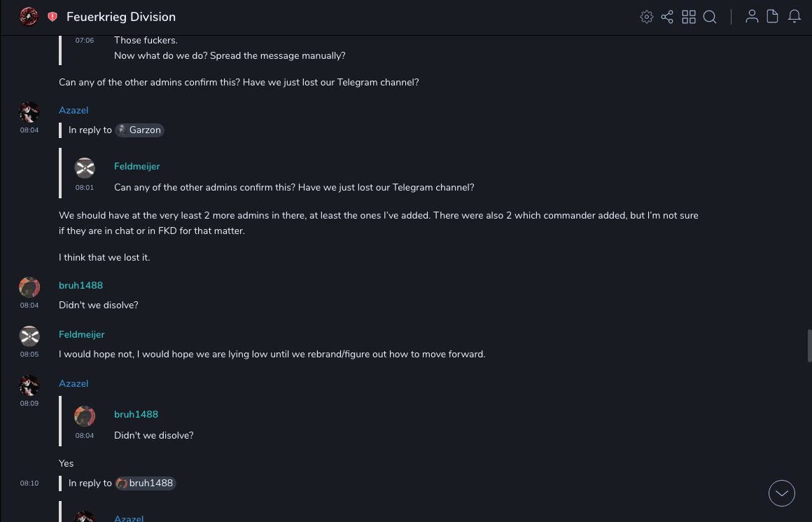The width and height of the screenshot is (812, 522).
Task: Click the Feuerkrieg Division room title
Action: click(x=121, y=17)
